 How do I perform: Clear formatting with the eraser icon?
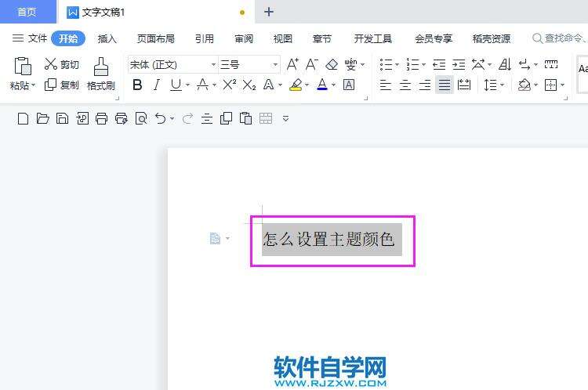tap(332, 64)
